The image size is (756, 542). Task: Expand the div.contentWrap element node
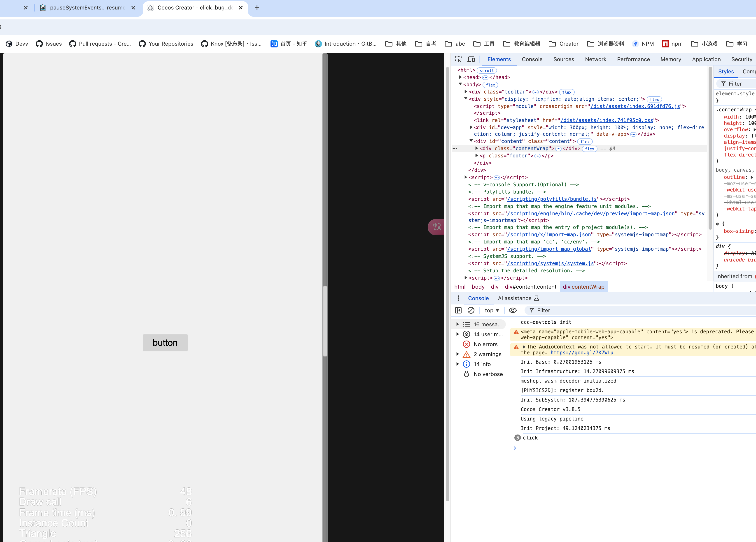(477, 148)
